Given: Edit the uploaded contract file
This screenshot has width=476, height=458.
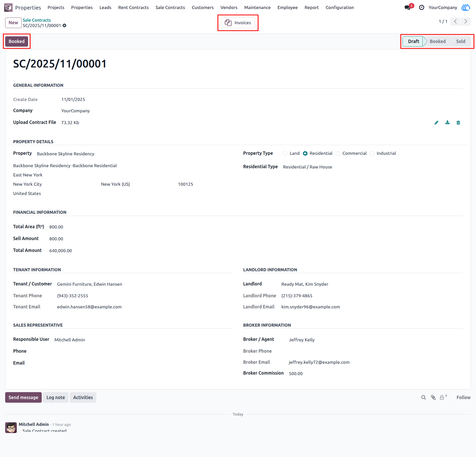Looking at the screenshot, I should (x=436, y=123).
